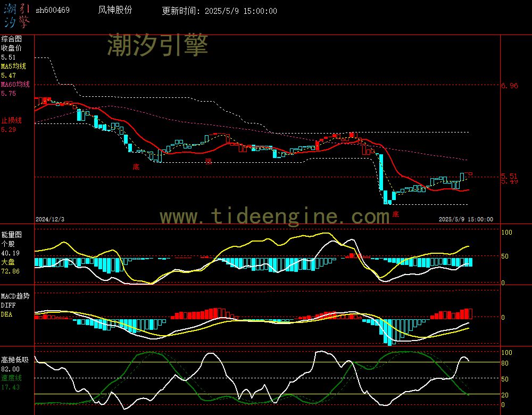532x415 pixels.
Task: Click the 底 marker under the April low
Action: 396,214
